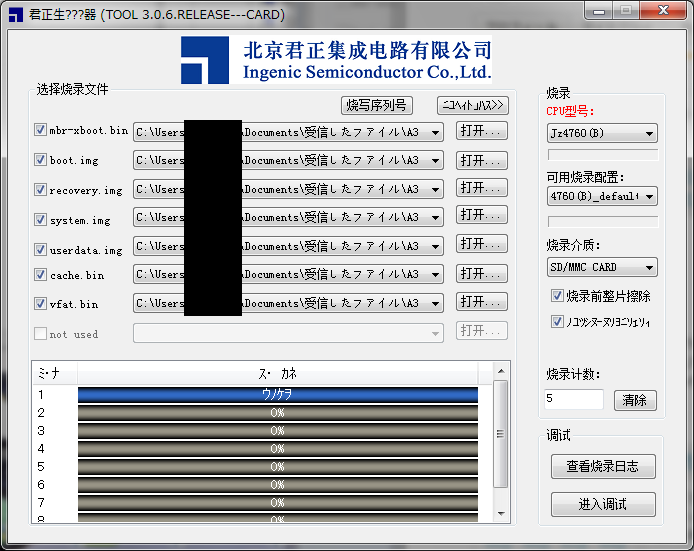Click the 烧写序列号 button
Screen dimensions: 694x551
click(377, 105)
